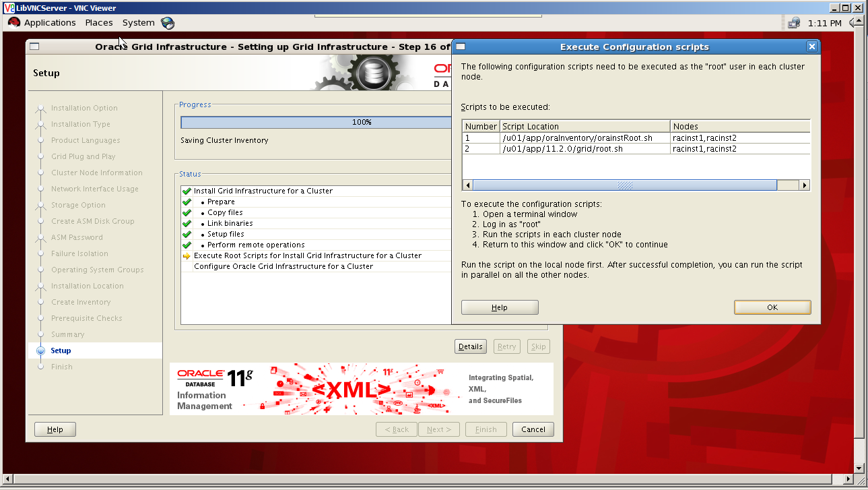Launch the web browser icon beside System
Screen dimensions: 868x490
click(x=168, y=23)
